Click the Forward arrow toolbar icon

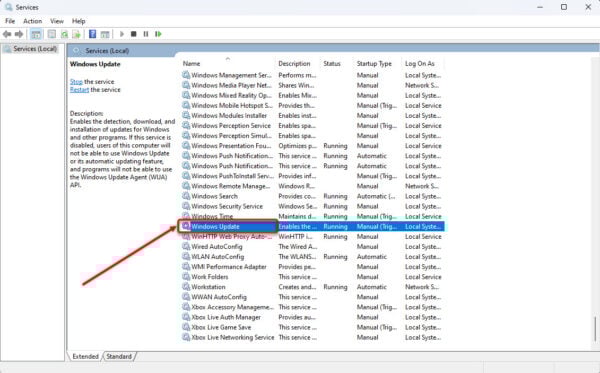[19, 34]
